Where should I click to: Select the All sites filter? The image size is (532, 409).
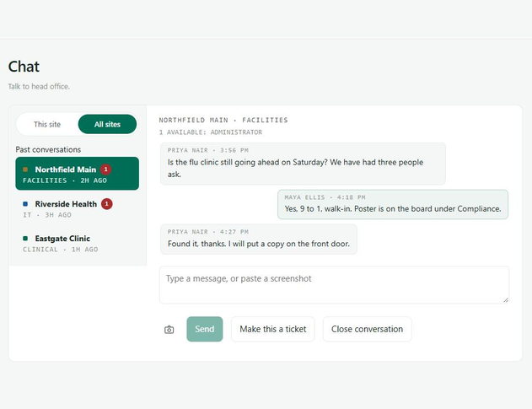coord(107,124)
